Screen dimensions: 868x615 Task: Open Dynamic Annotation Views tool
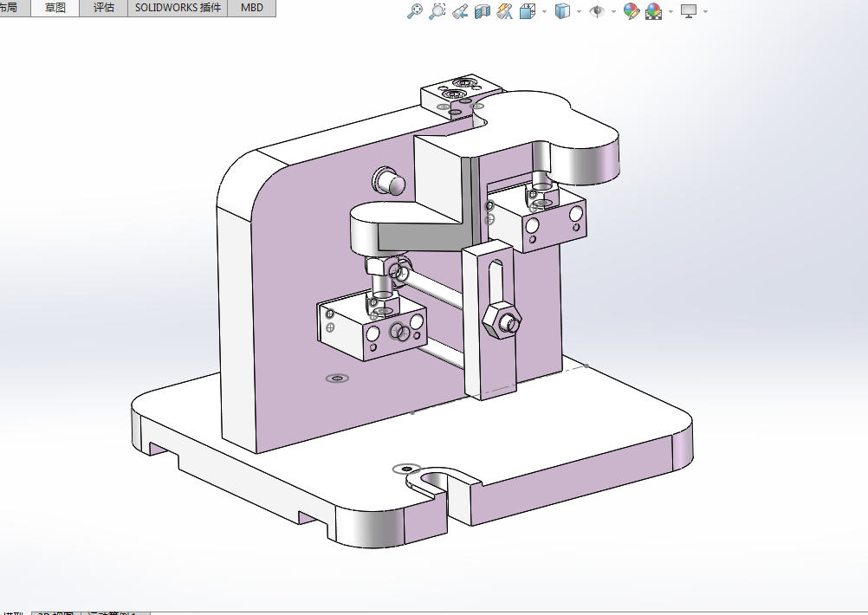[x=504, y=11]
